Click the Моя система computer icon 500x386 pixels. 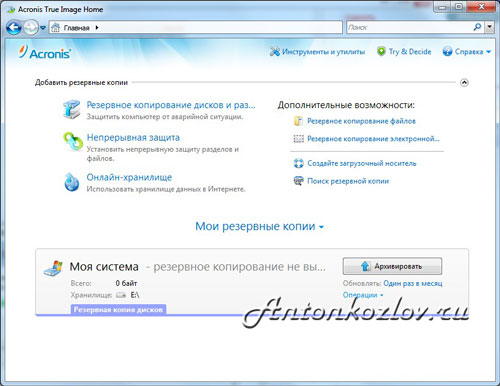53,268
